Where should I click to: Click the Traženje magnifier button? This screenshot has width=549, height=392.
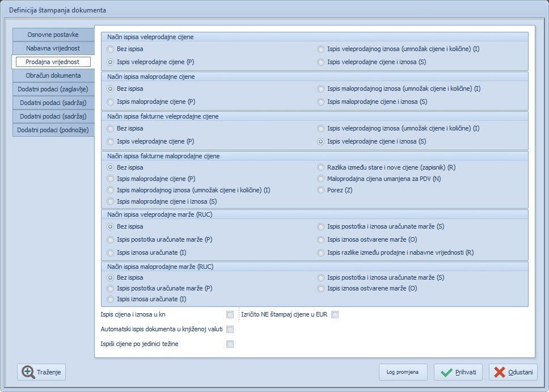point(42,372)
